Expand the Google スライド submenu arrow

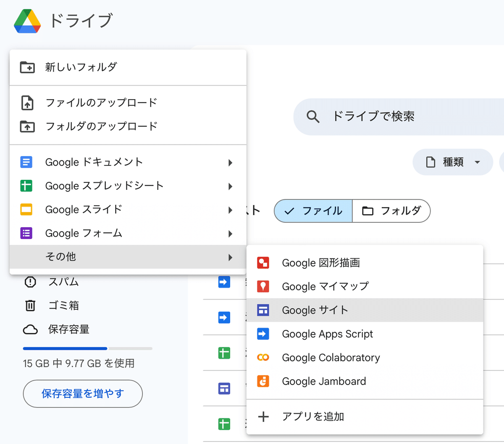[230, 210]
